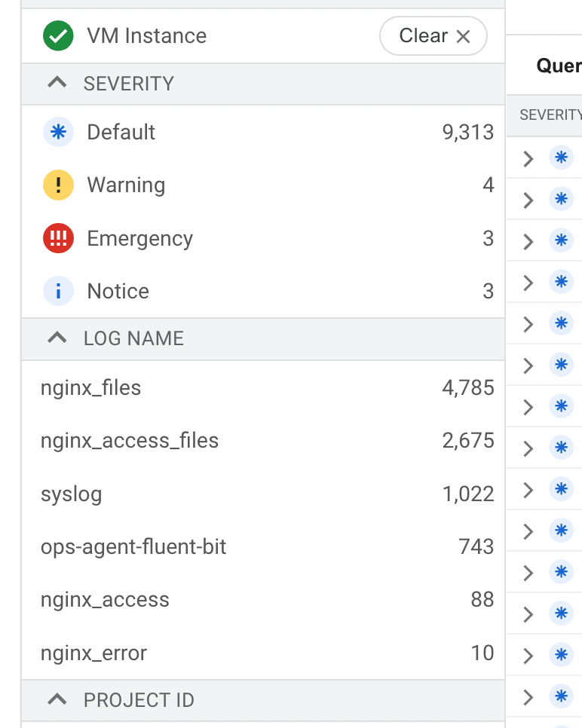The height and width of the screenshot is (728, 582).
Task: Click the Notice info icon
Action: (x=58, y=291)
